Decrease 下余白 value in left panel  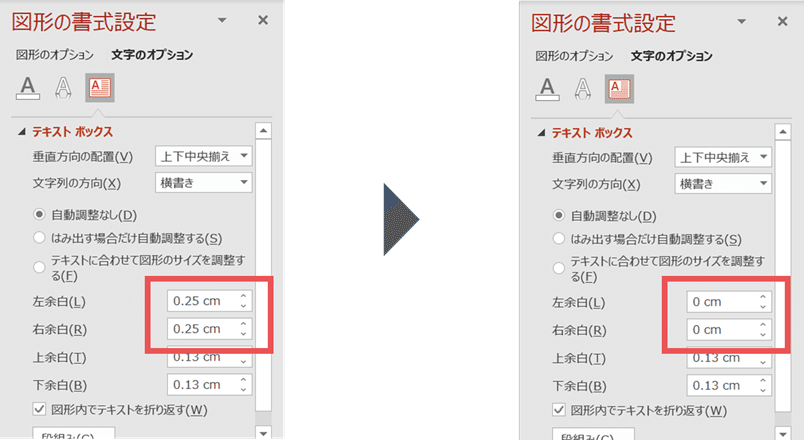coord(244,390)
